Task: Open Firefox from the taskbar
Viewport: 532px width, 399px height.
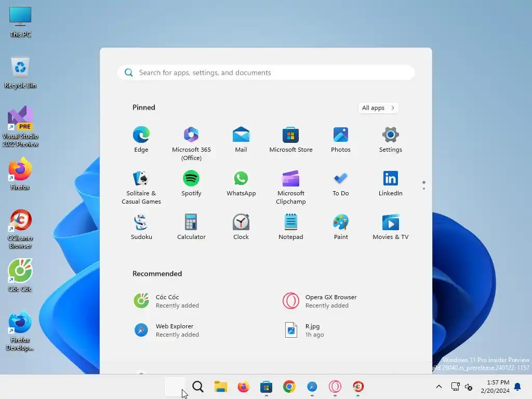Action: tap(243, 387)
